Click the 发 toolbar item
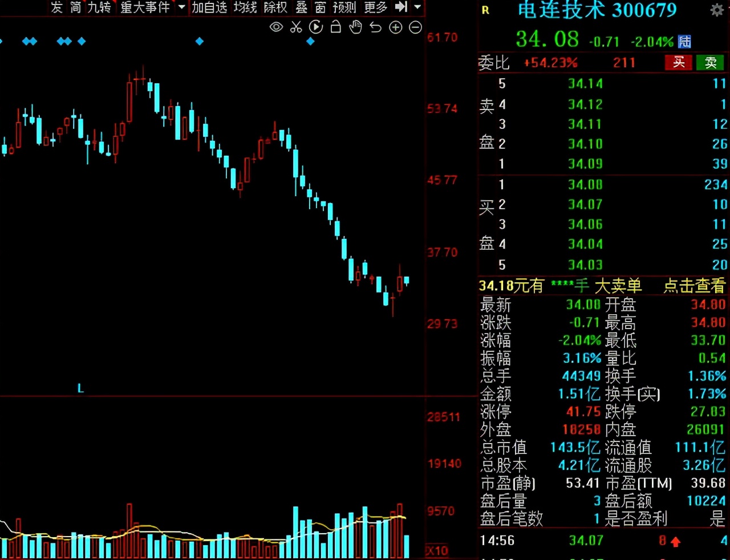 pos(56,7)
